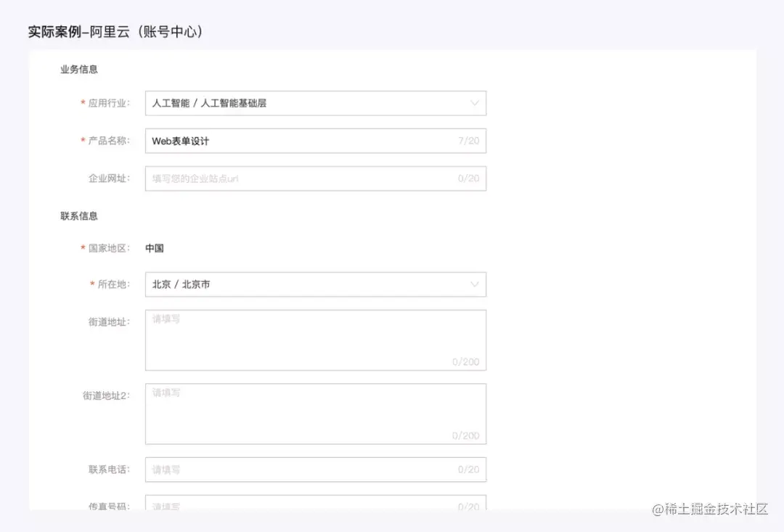Click the 业务信息 section heading
Viewport: 784px width, 532px height.
pos(79,70)
